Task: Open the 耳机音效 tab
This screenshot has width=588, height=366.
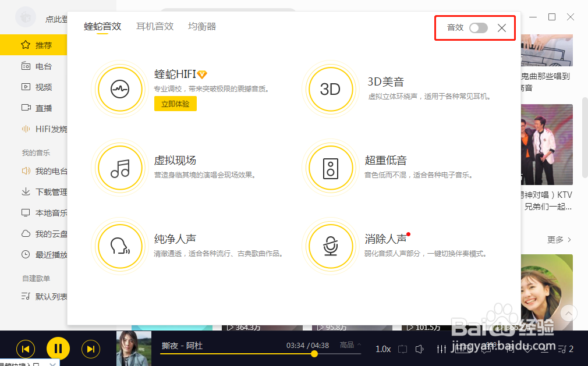Action: point(155,27)
